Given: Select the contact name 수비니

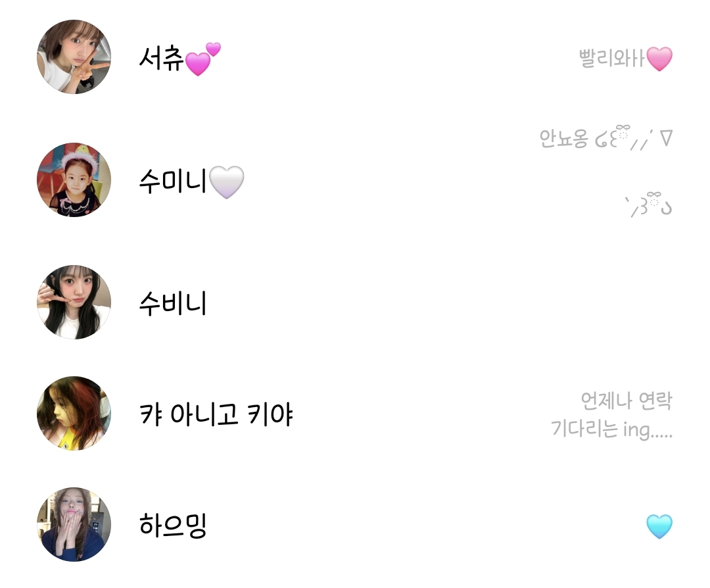Looking at the screenshot, I should point(172,303).
